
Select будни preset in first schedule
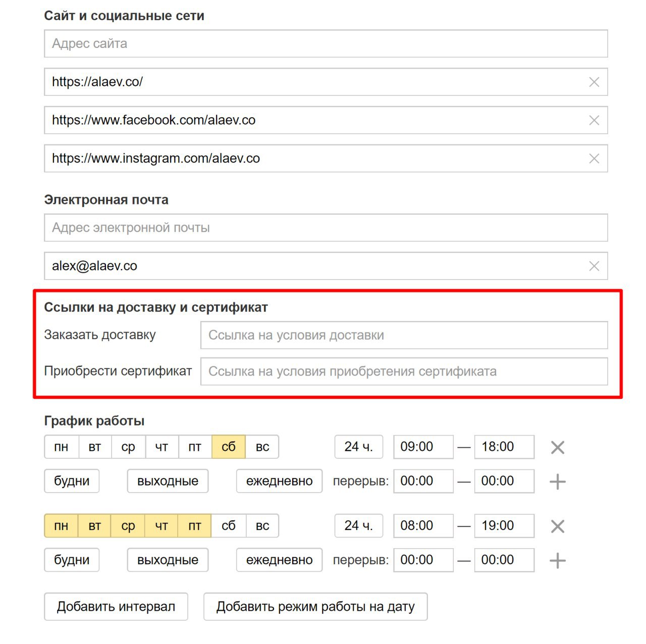pyautogui.click(x=72, y=481)
